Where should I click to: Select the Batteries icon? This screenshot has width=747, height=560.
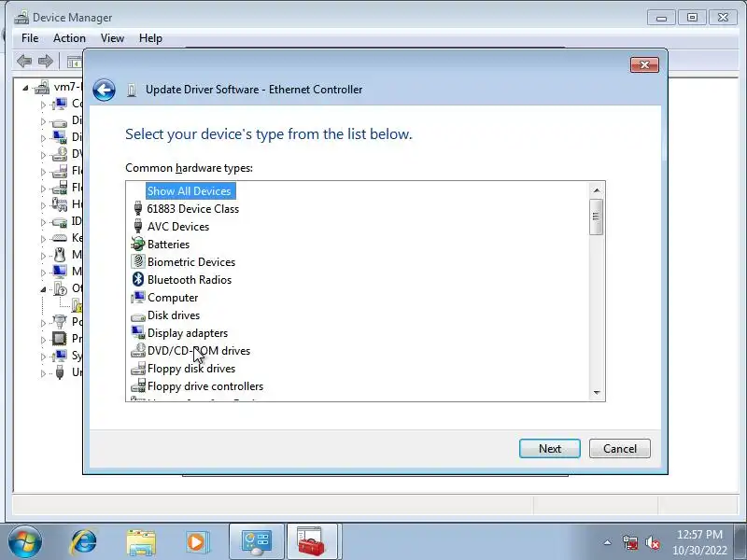tap(137, 244)
